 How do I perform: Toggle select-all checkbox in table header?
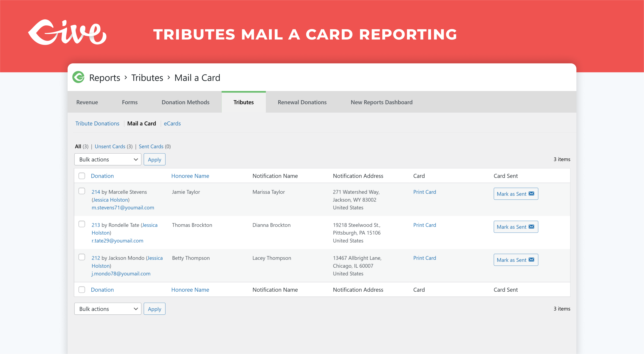[82, 176]
